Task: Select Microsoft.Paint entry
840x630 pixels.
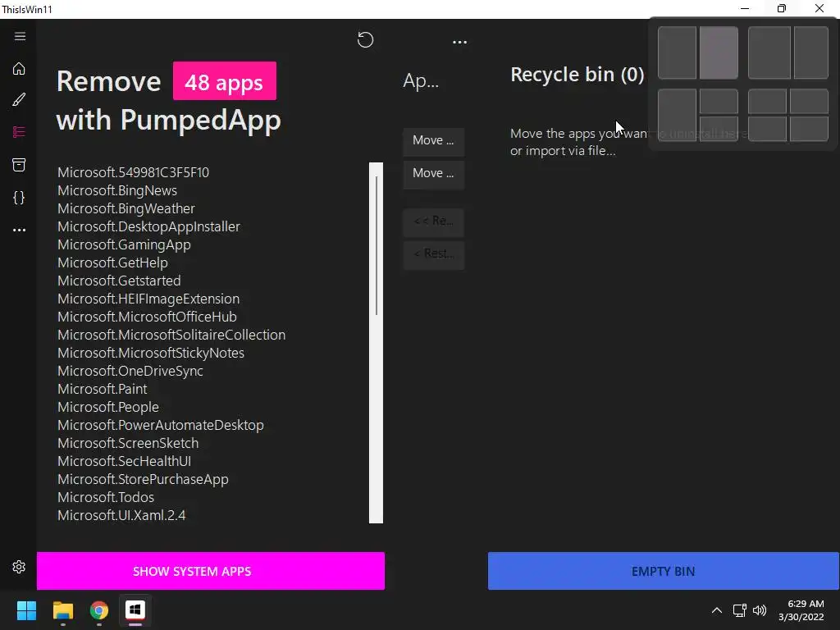Action: (102, 389)
